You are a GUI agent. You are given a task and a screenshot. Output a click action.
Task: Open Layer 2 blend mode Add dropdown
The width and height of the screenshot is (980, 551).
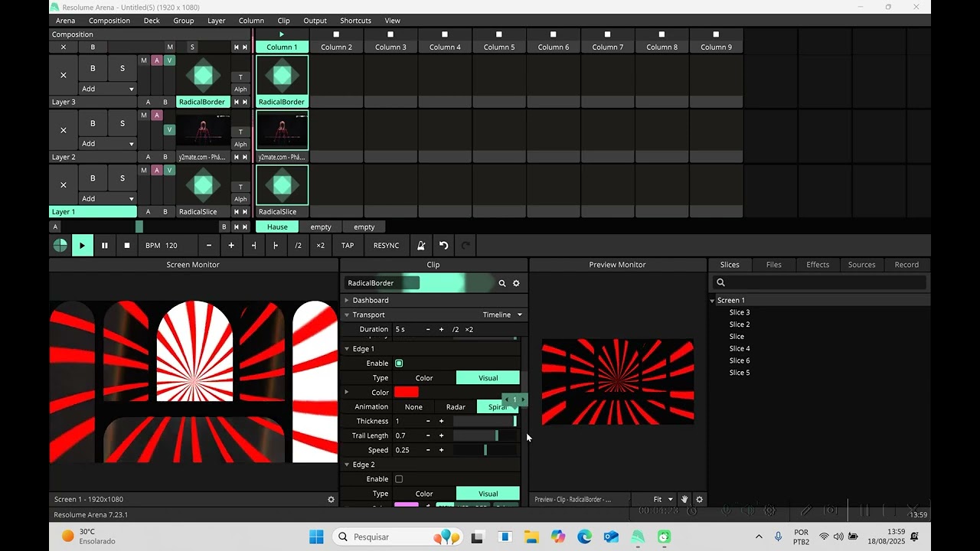(108, 144)
